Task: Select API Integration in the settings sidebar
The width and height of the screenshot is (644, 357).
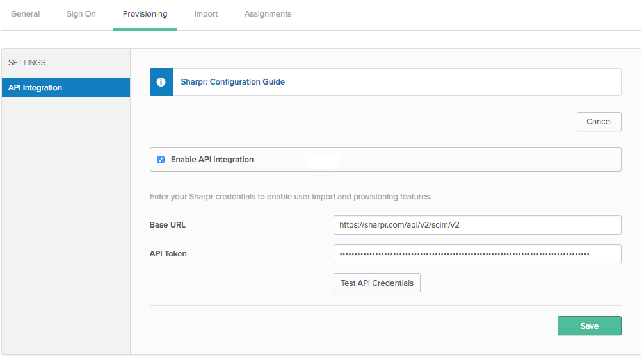Action: 66,88
